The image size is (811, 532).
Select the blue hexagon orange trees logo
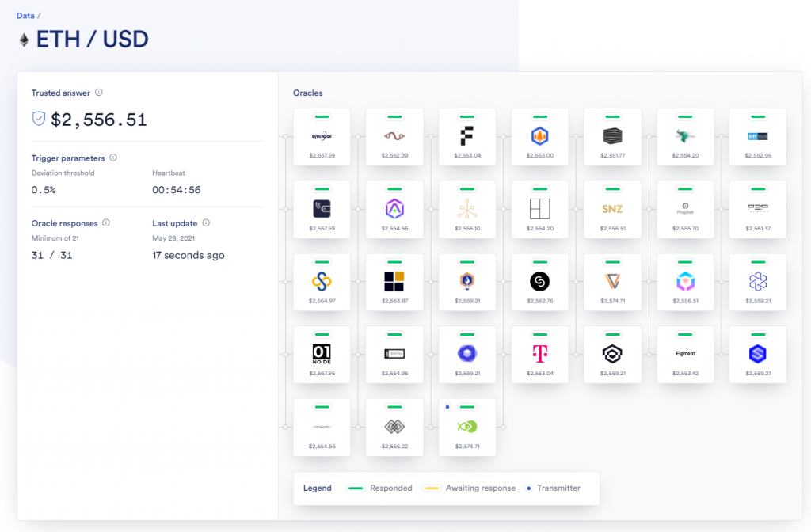(x=540, y=136)
